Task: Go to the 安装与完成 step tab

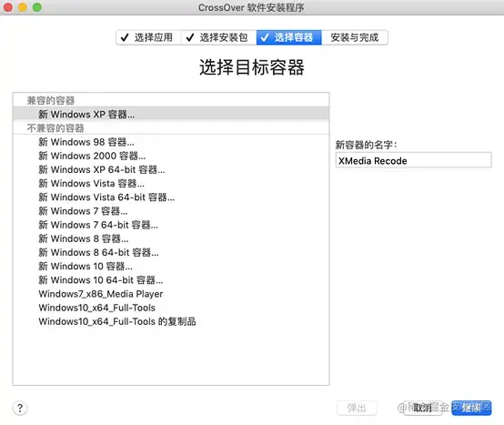Action: (355, 37)
